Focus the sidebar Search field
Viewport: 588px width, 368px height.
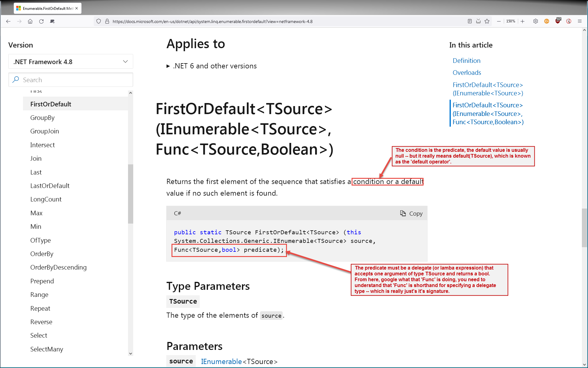(73, 80)
